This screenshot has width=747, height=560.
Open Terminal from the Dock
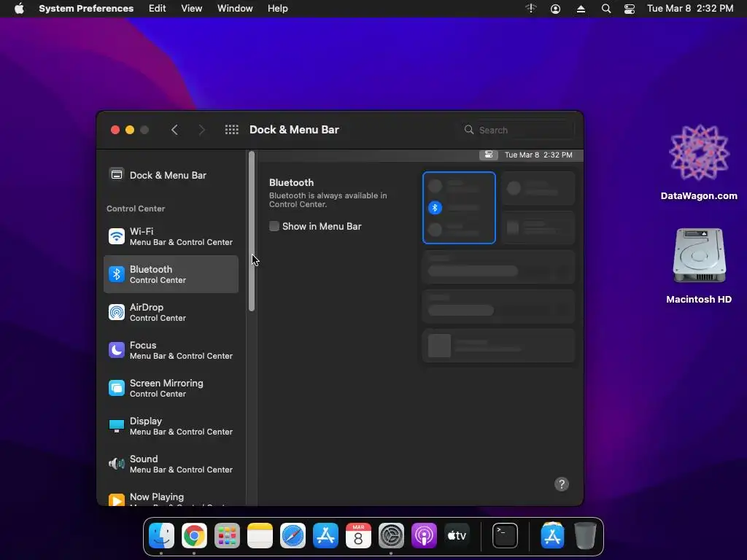tap(505, 536)
